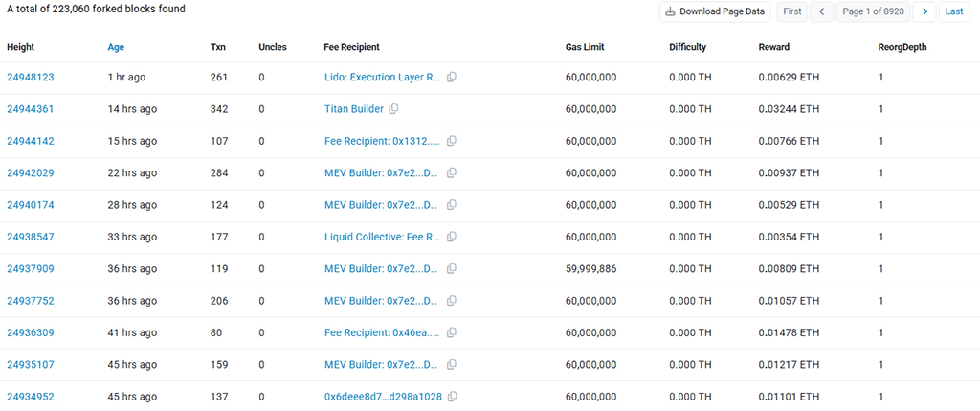Open block height 24937909

coord(31,269)
